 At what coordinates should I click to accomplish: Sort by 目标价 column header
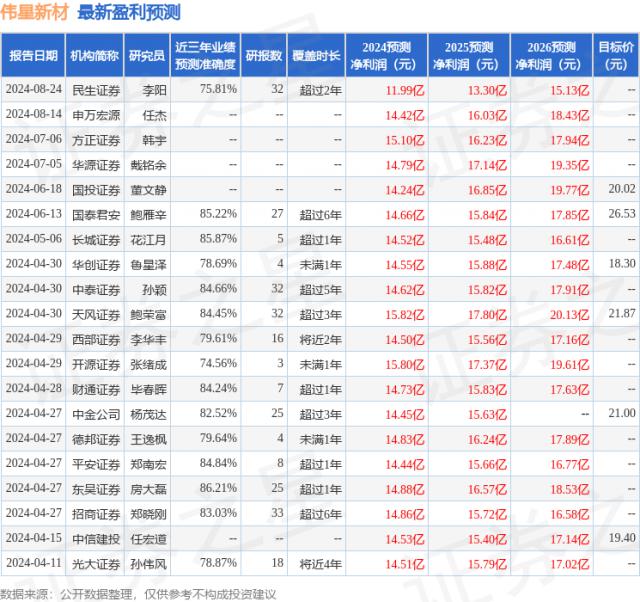click(614, 56)
